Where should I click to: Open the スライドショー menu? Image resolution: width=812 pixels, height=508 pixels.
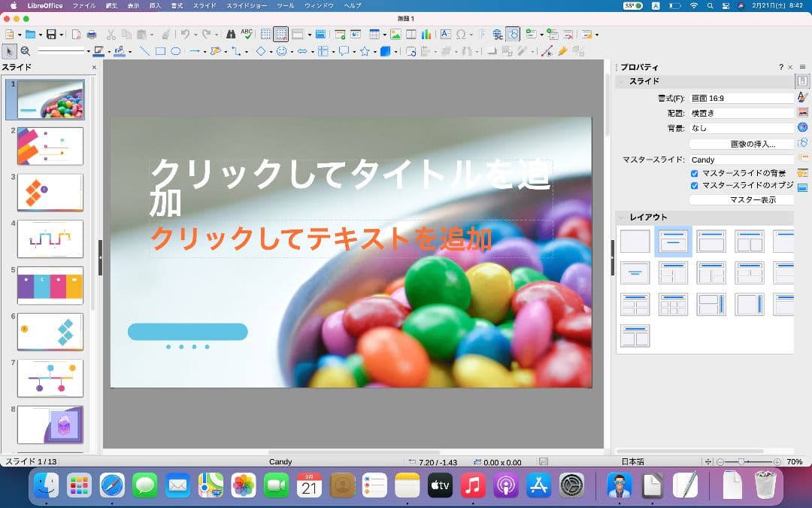248,5
